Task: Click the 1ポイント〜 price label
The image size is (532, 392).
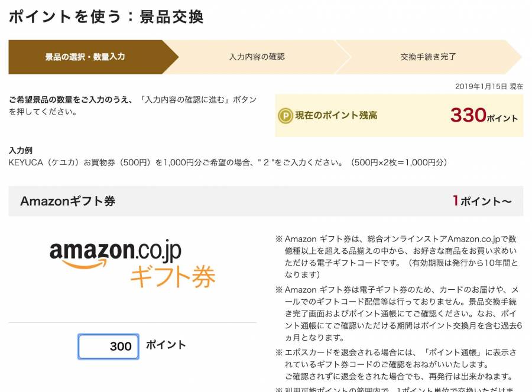Action: point(482,201)
